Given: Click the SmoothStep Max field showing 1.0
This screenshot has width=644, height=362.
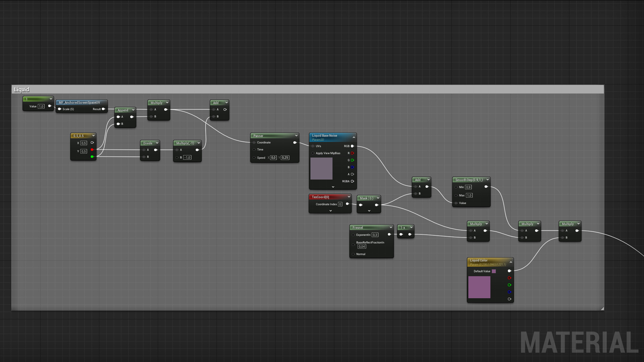Looking at the screenshot, I should (x=469, y=195).
